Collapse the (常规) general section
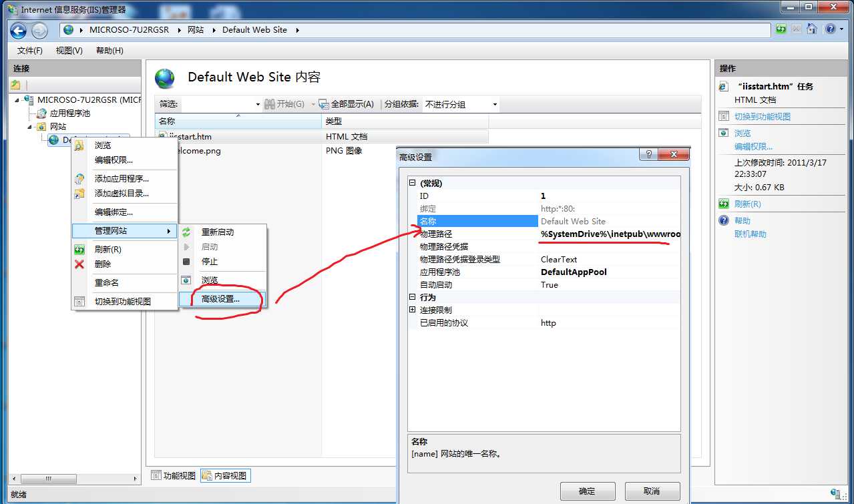The width and height of the screenshot is (854, 504). (x=413, y=184)
